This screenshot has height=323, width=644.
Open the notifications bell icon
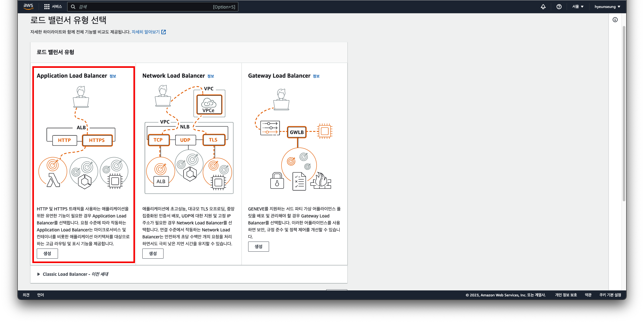click(x=543, y=7)
